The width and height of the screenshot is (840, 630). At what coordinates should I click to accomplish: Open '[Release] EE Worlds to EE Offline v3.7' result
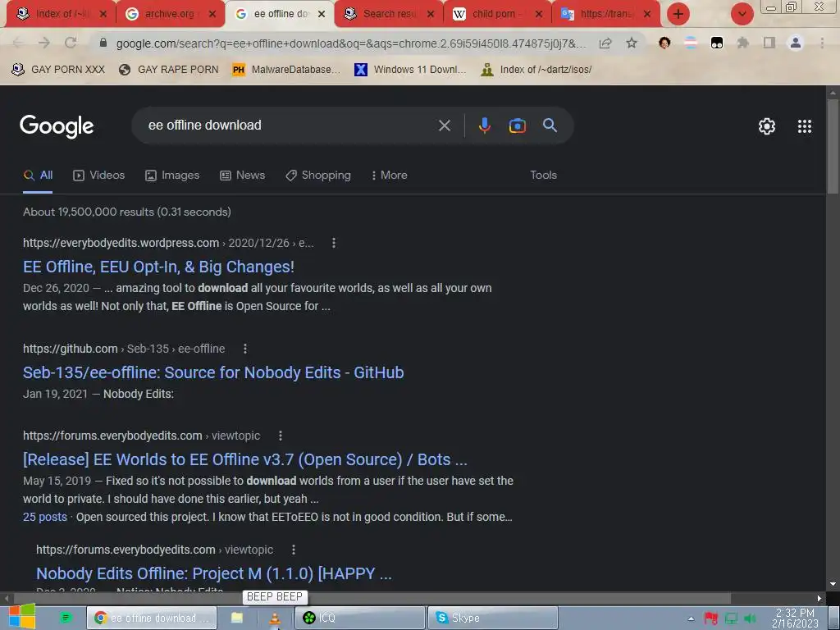(x=244, y=459)
